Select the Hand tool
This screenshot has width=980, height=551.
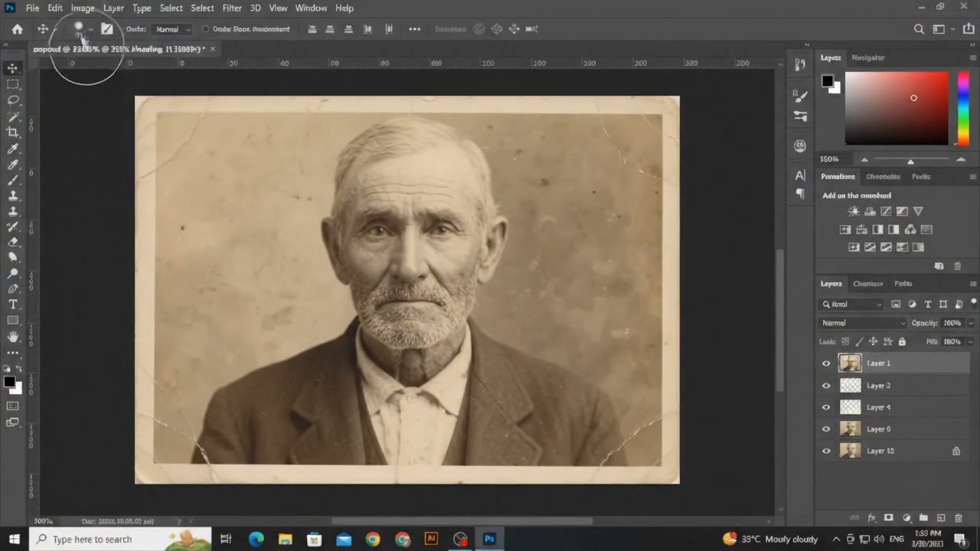click(x=13, y=337)
